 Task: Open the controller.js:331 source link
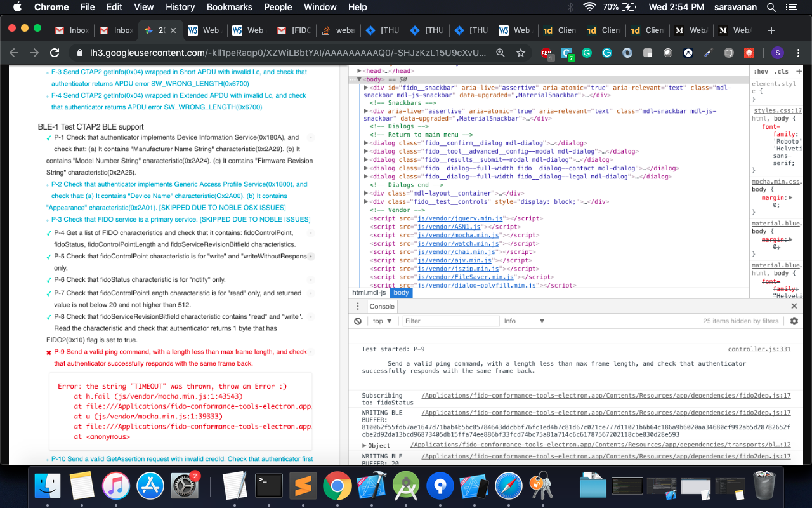coord(759,349)
